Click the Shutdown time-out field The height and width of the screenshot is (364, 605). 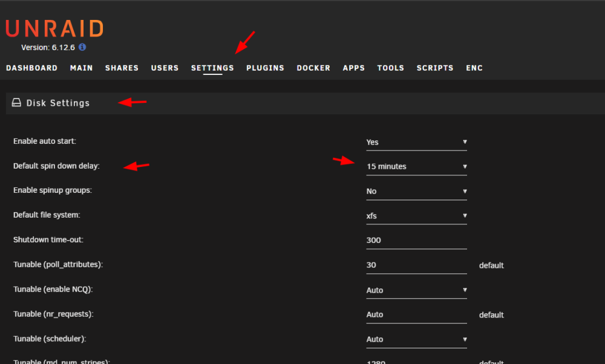tap(416, 241)
